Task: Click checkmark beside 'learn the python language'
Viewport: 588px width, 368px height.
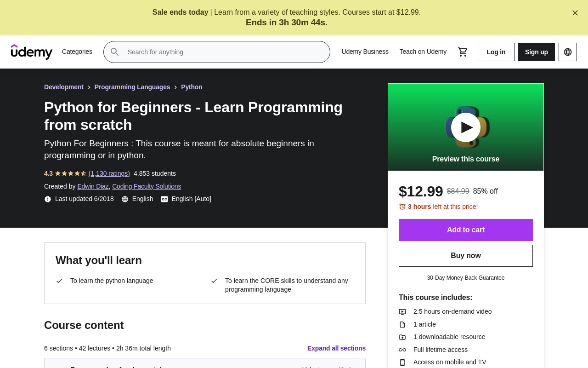Action: [59, 281]
